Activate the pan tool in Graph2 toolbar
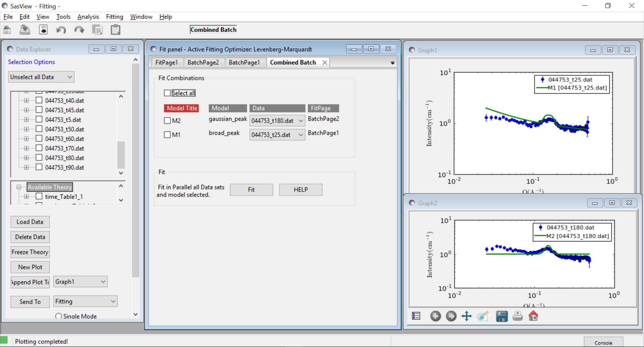 click(x=467, y=316)
